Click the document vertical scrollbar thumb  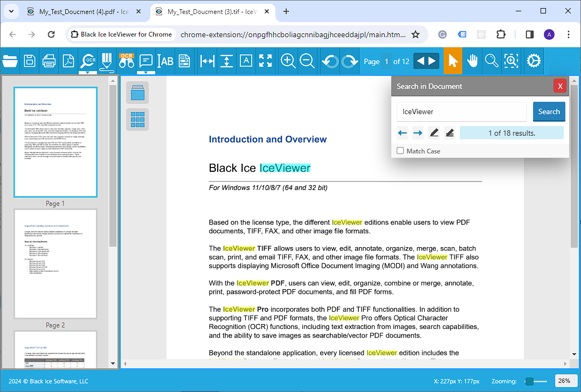point(574,166)
